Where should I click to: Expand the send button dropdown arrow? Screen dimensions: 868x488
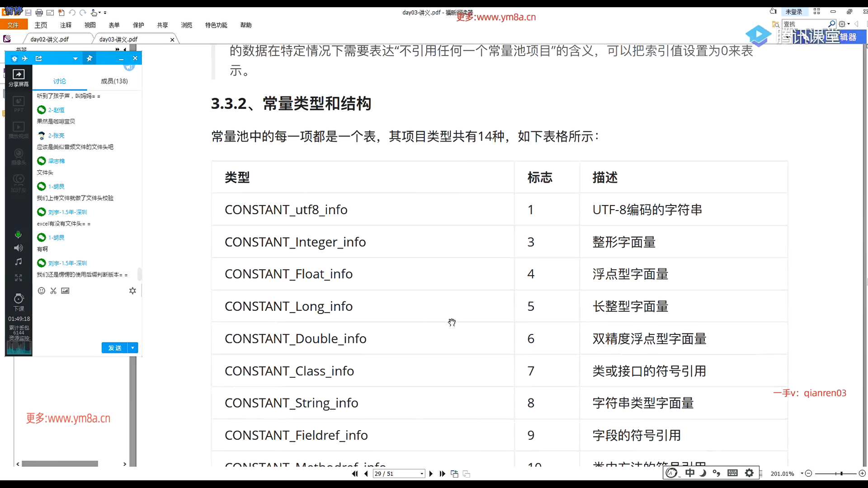(132, 347)
